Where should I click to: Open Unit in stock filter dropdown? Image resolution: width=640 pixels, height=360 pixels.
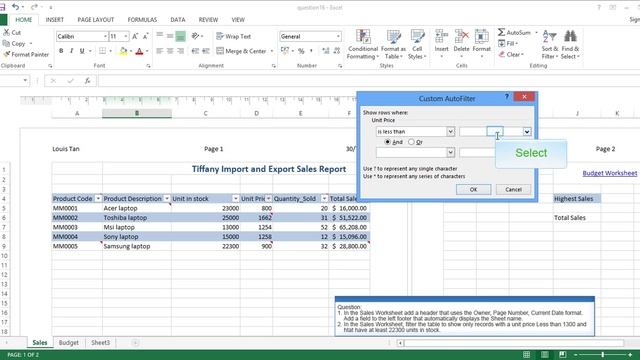pyautogui.click(x=236, y=198)
